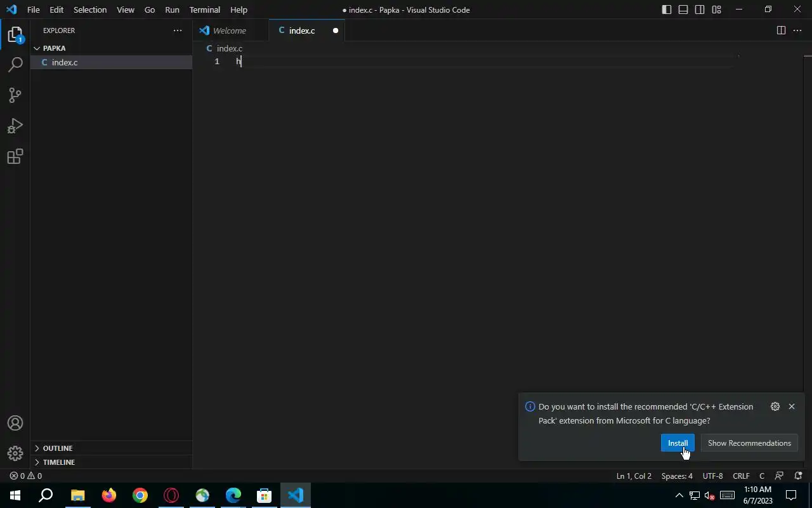Close index.c tab via unsaved dot
The width and height of the screenshot is (812, 508).
pyautogui.click(x=336, y=30)
